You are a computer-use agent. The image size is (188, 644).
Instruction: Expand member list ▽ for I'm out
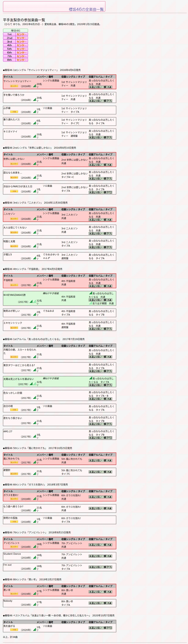tap(37, 569)
